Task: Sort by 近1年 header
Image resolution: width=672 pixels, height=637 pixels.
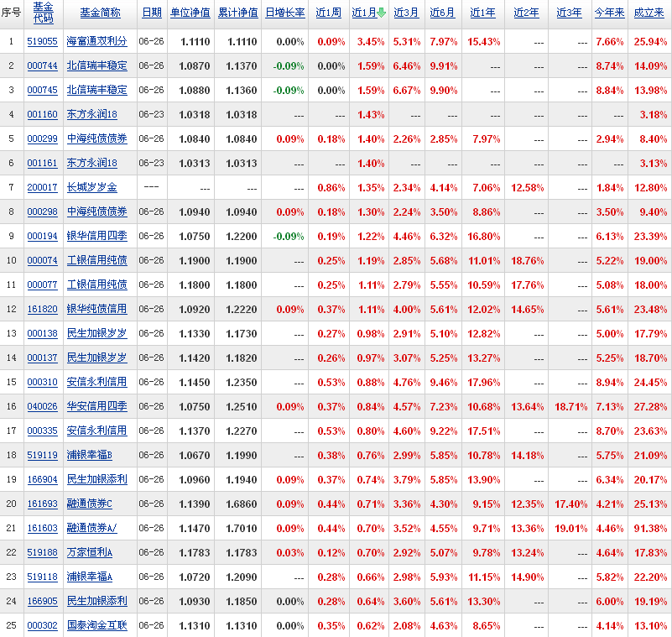Action: pos(483,13)
